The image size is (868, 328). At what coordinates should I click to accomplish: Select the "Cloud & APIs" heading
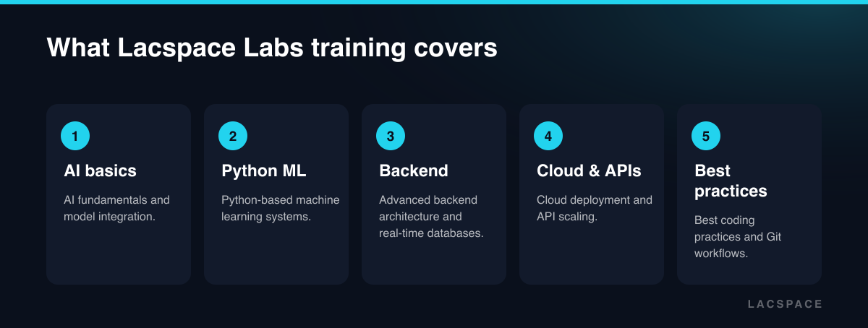589,171
